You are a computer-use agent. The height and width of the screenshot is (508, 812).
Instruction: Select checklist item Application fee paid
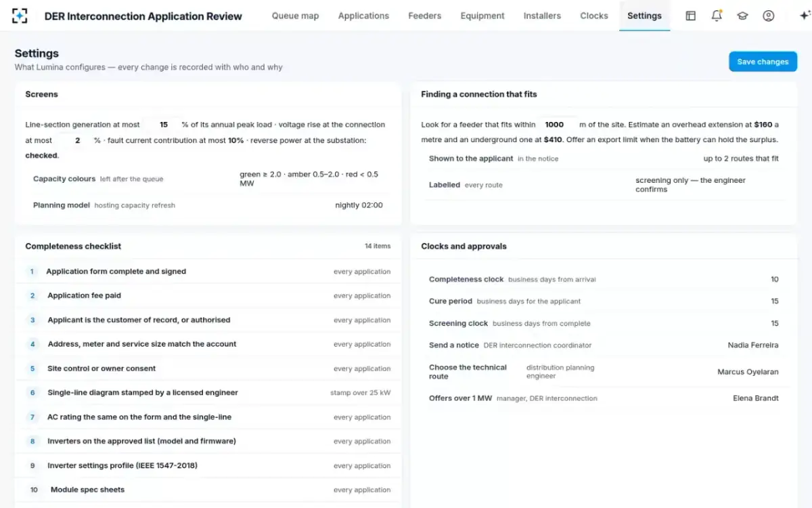tap(208, 296)
